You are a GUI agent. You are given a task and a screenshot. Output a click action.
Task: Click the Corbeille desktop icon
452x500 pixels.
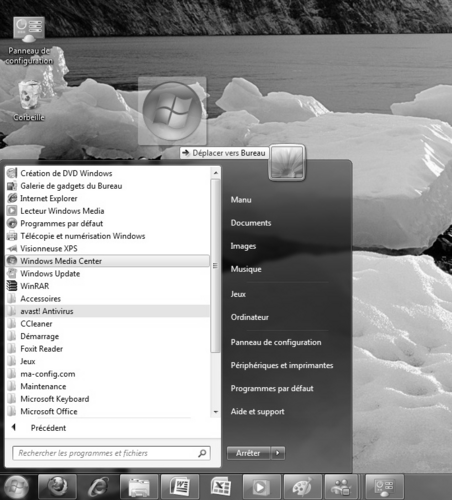coord(29,101)
